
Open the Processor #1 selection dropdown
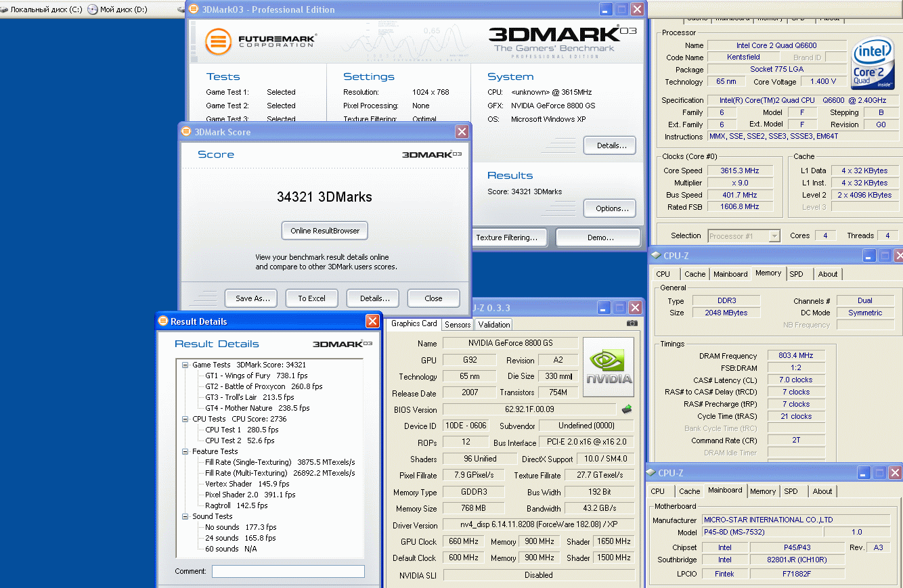pyautogui.click(x=744, y=236)
